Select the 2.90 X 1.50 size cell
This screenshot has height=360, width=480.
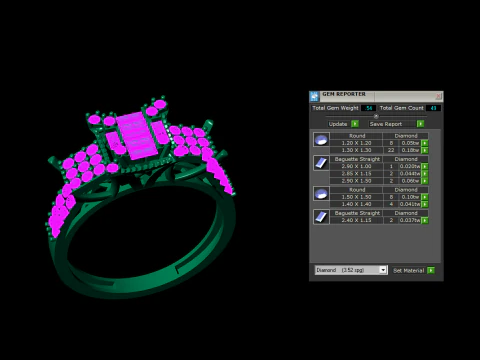coord(356,181)
